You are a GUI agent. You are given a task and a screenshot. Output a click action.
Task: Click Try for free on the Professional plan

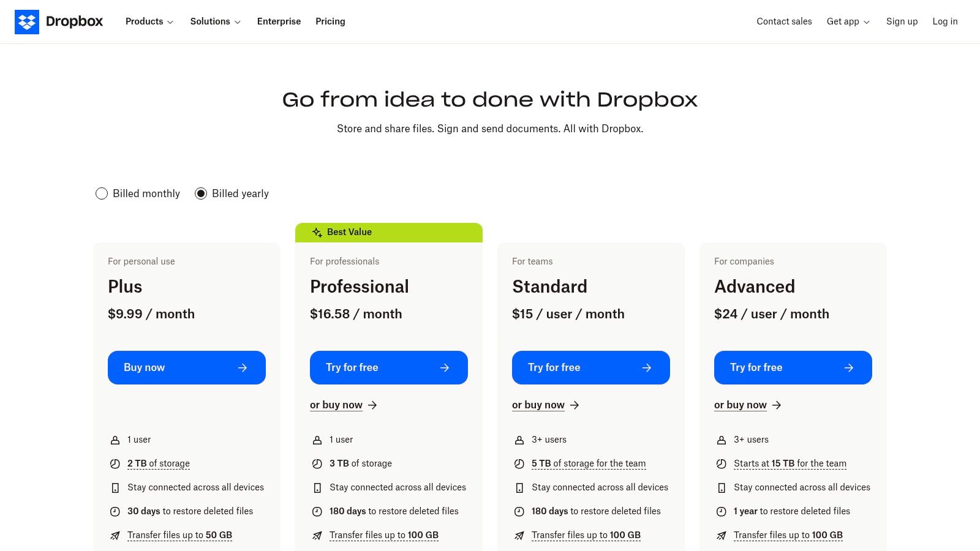pos(388,367)
